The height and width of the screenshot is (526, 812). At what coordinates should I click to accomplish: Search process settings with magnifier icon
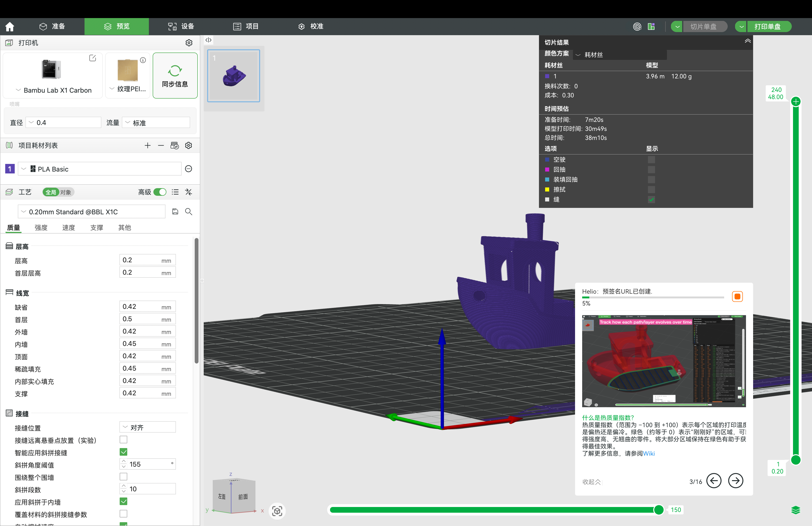[189, 212]
